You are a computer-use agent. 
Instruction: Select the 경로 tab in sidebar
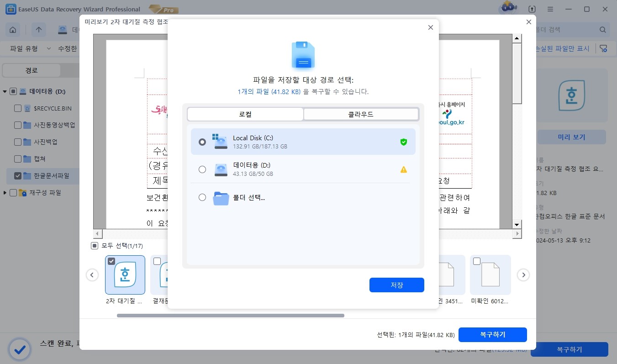[30, 70]
